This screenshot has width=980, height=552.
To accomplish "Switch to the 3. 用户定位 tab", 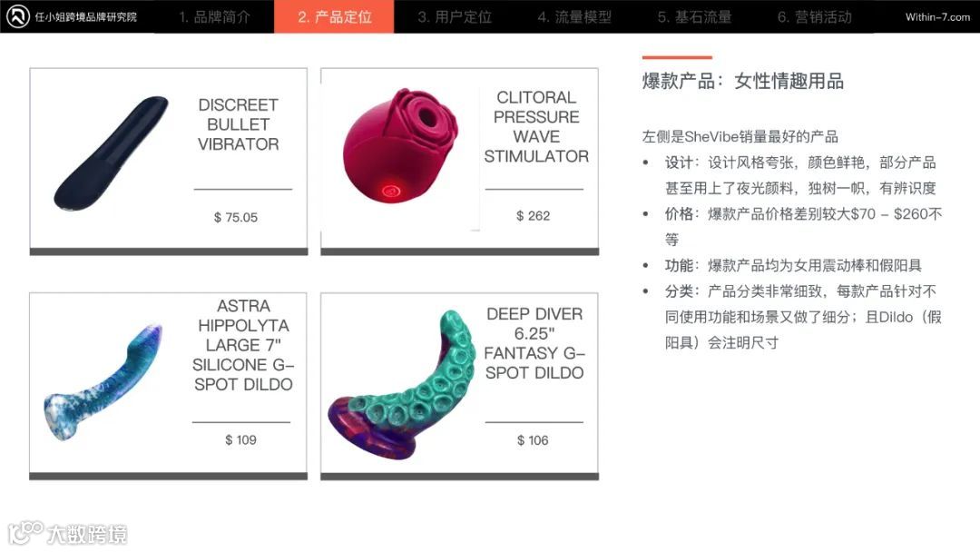I will 455,17.
